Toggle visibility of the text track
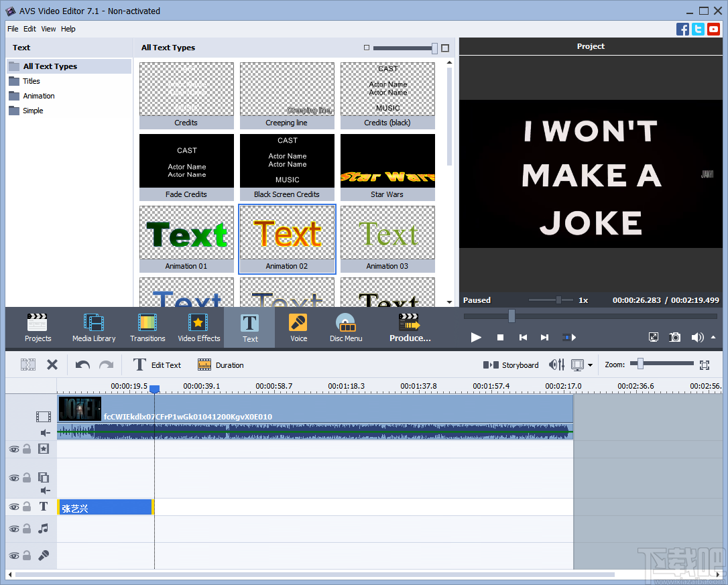 [14, 507]
